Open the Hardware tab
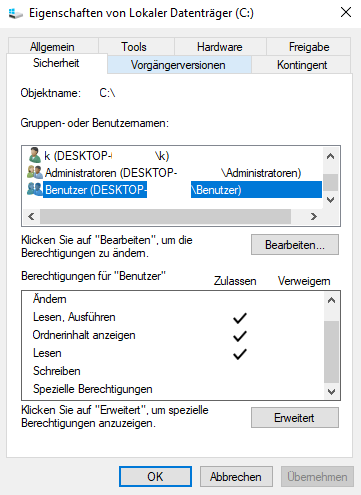 point(220,46)
